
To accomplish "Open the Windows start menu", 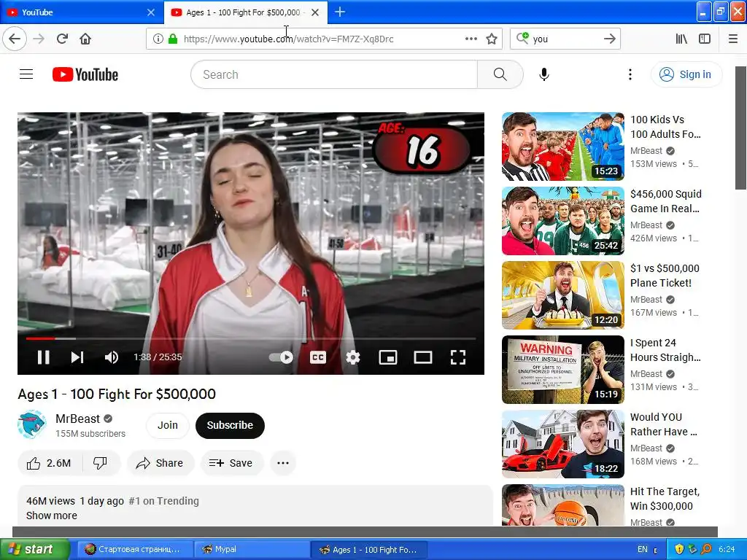I will click(34, 550).
